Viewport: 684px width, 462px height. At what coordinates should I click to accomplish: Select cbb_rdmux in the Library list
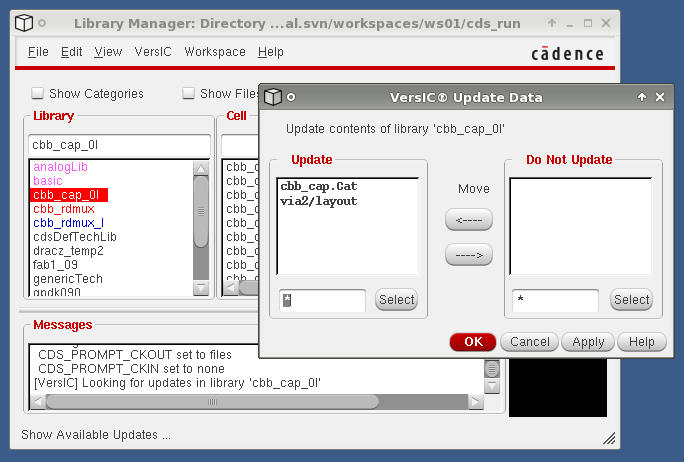pos(62,209)
